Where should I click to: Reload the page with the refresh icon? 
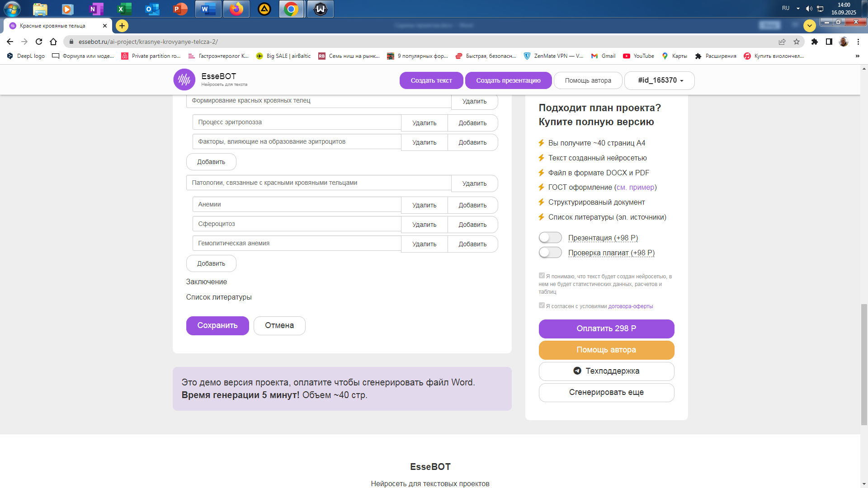coord(39,42)
